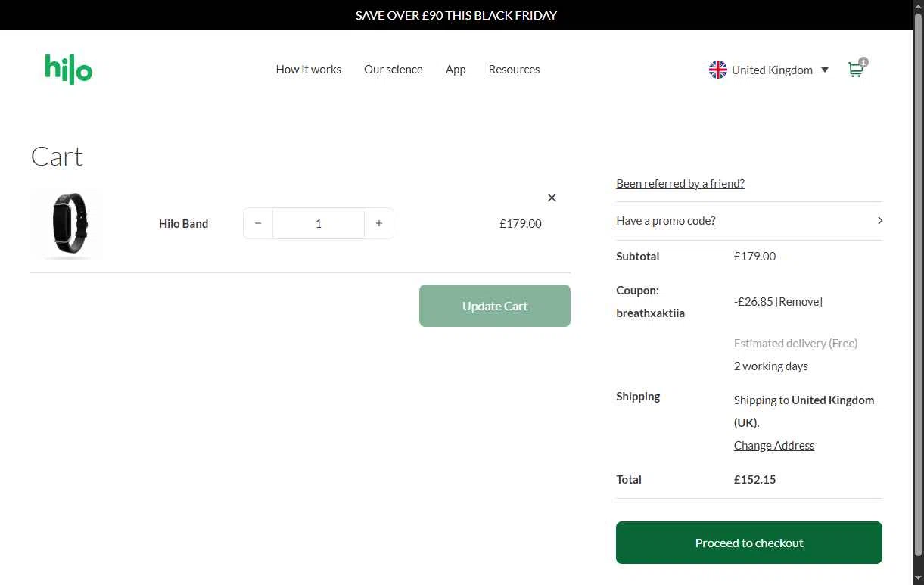Click the Hilo Band product name
This screenshot has height=585, width=924.
pos(183,223)
